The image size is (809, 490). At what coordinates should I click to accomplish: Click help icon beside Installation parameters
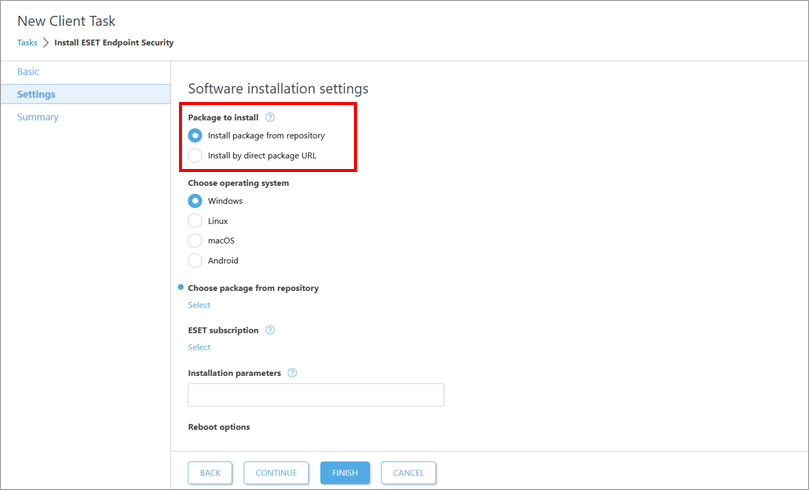pos(292,373)
